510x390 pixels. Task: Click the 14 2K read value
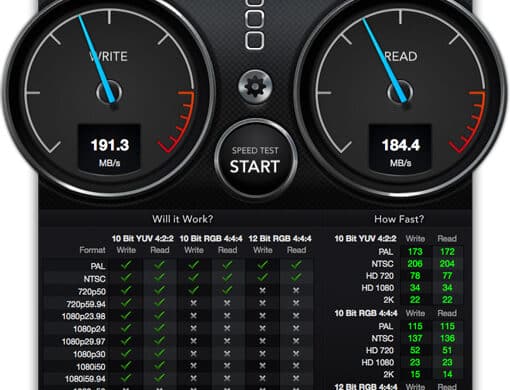[447, 374]
